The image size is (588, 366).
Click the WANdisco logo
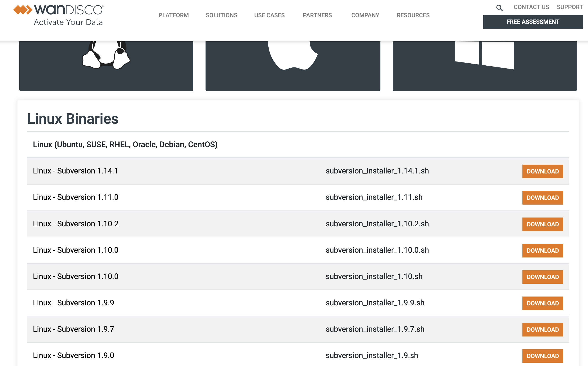59,15
